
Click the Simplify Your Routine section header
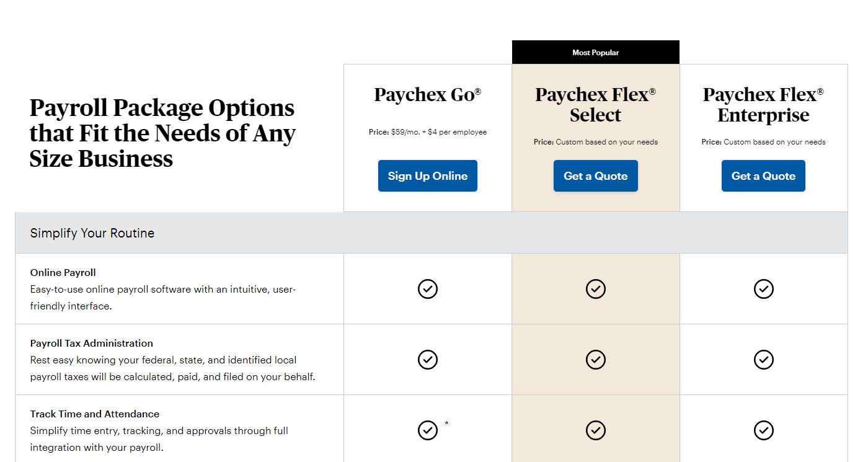coord(432,233)
